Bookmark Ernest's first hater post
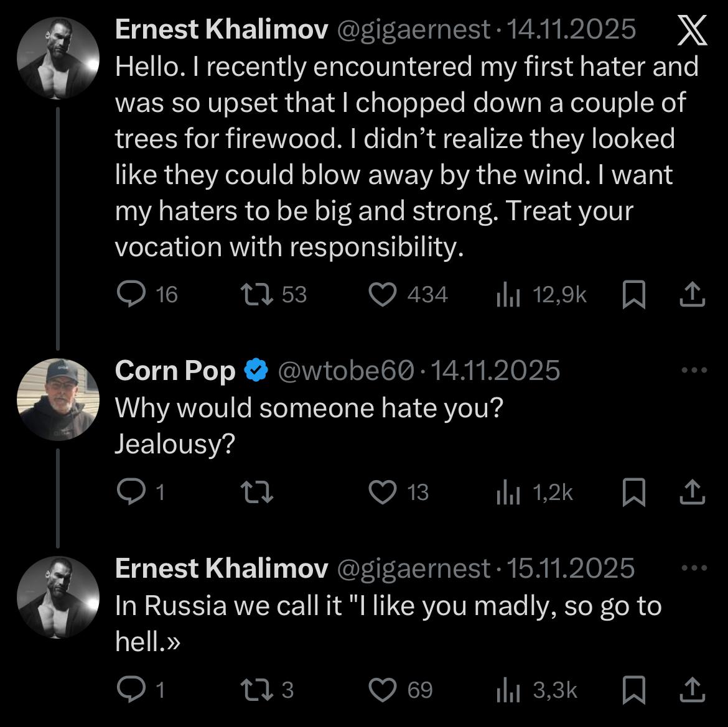 tap(633, 295)
